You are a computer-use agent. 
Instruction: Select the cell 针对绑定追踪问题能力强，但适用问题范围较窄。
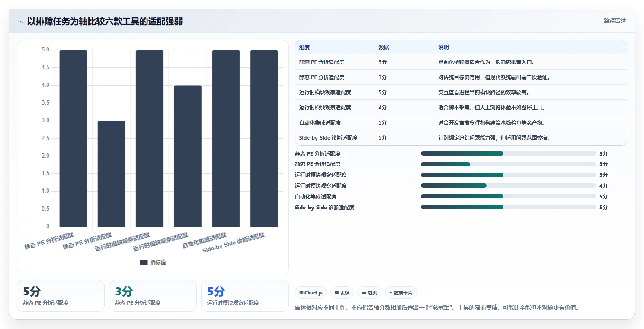(494, 138)
